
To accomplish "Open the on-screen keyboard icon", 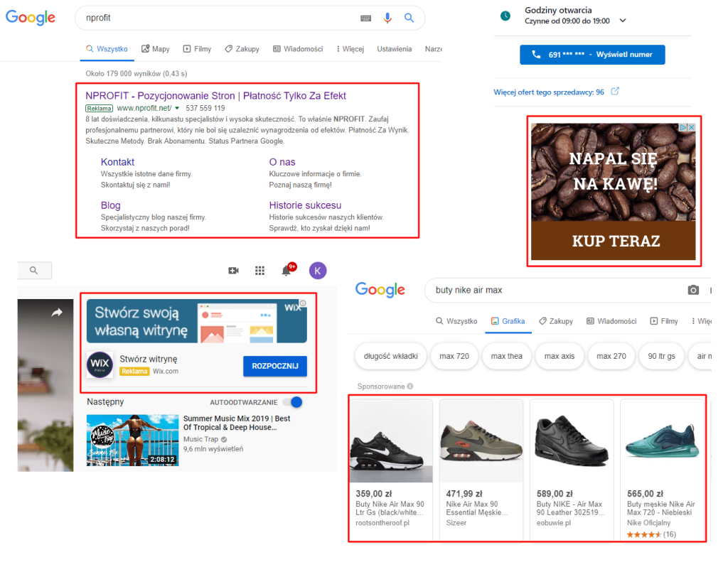I will (x=366, y=18).
